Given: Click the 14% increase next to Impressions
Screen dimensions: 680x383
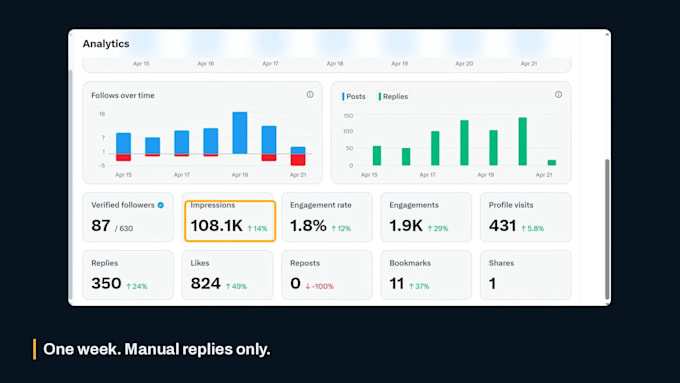Looking at the screenshot, I should coord(257,228).
